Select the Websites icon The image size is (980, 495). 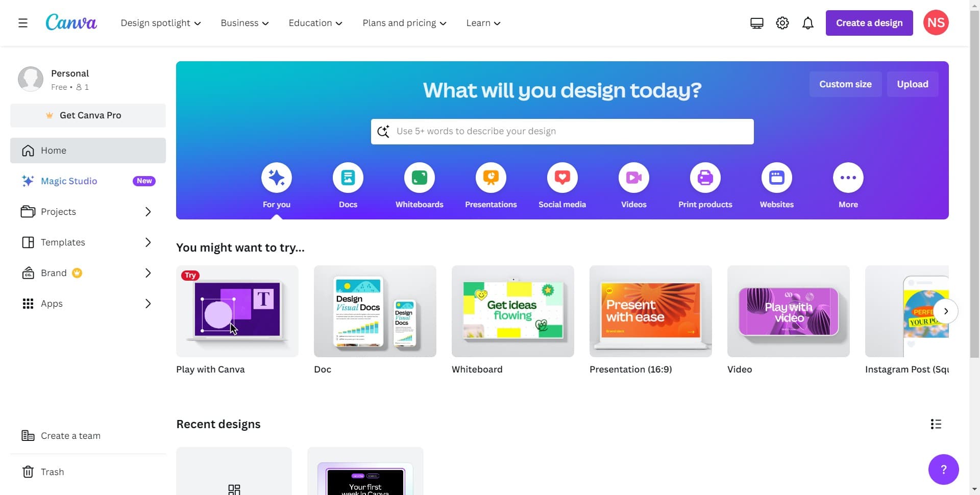[x=776, y=177]
